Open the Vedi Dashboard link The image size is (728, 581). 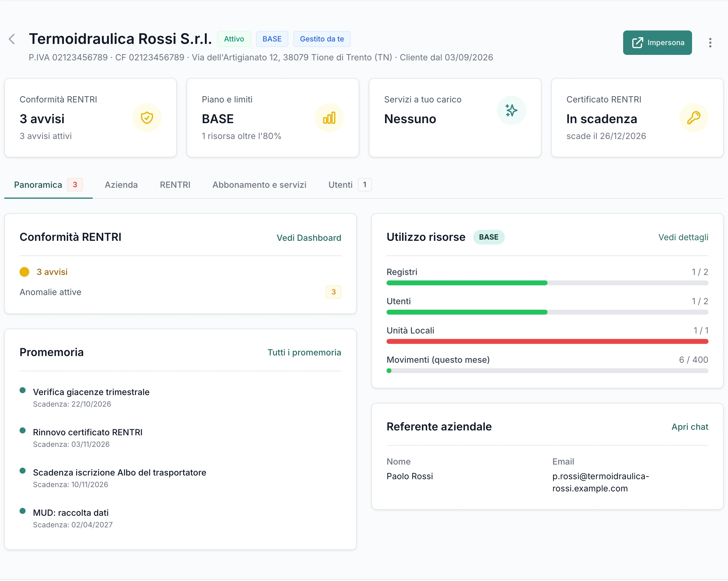click(x=309, y=238)
